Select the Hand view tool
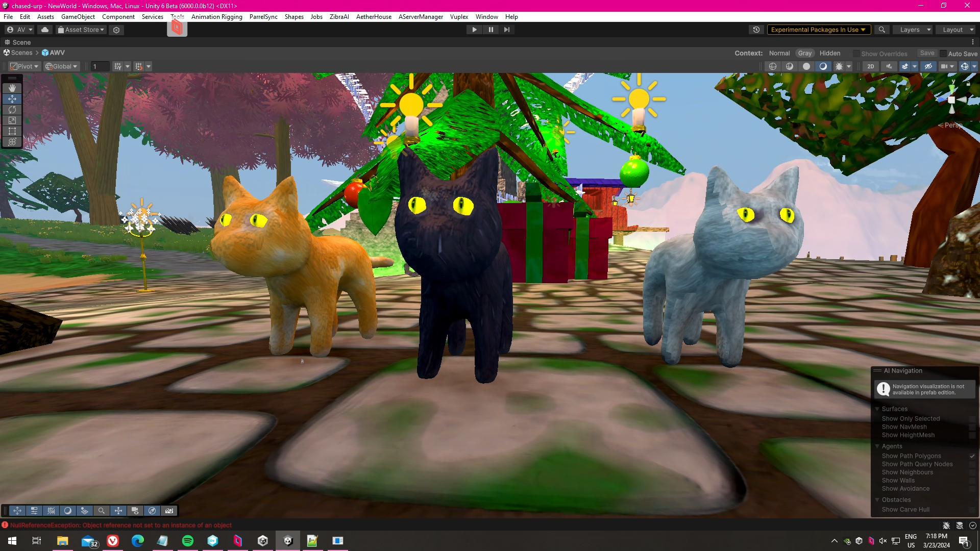Screen dimensions: 980x551 point(12,88)
